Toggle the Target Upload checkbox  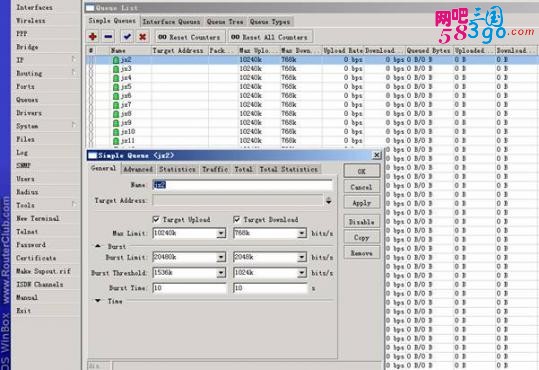coord(156,219)
